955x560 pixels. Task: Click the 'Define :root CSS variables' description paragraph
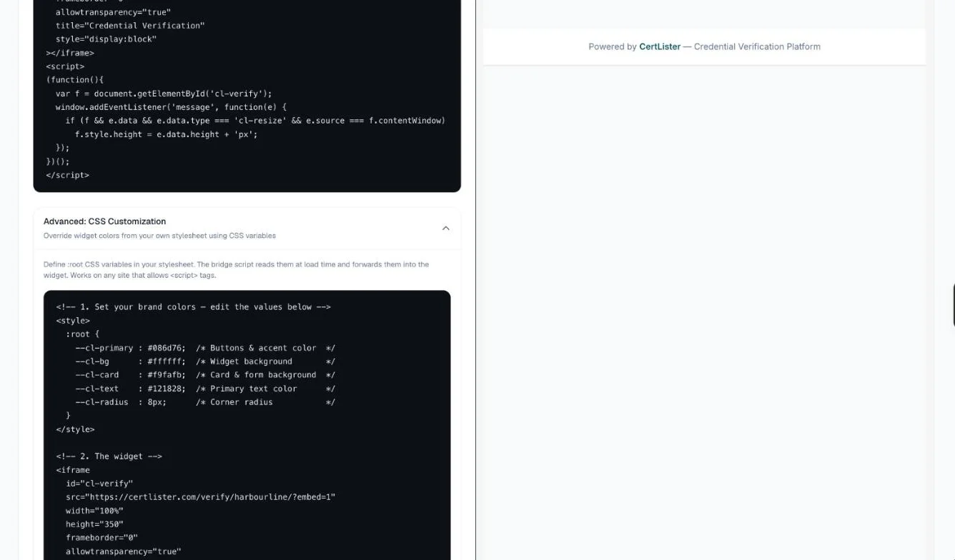(236, 269)
